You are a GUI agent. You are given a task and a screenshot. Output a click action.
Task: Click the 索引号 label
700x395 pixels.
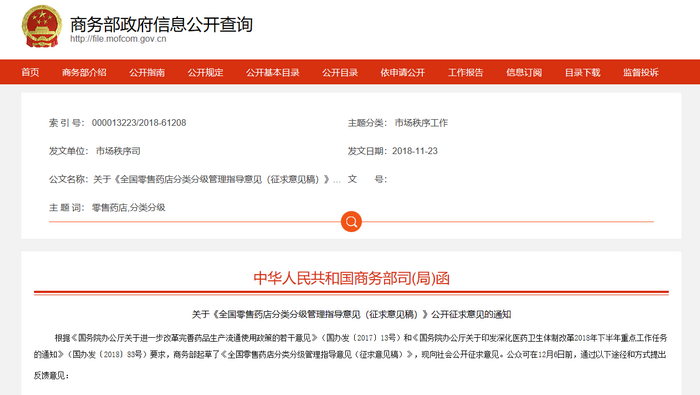[x=67, y=123]
